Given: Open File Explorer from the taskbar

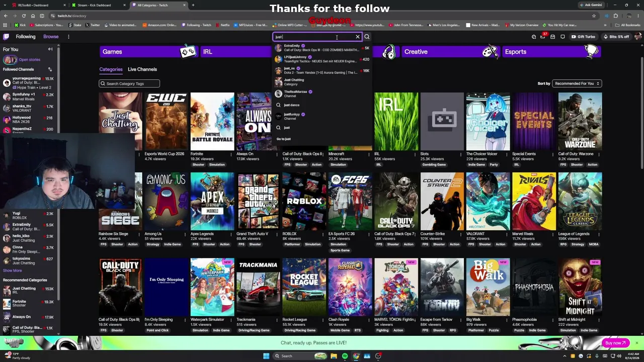Looking at the screenshot, I should click(334, 356).
